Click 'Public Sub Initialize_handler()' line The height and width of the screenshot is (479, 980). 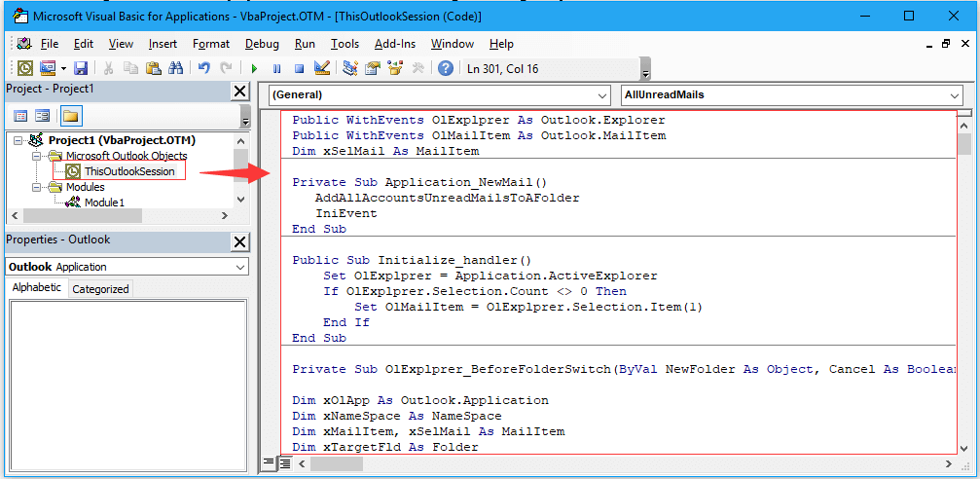412,260
